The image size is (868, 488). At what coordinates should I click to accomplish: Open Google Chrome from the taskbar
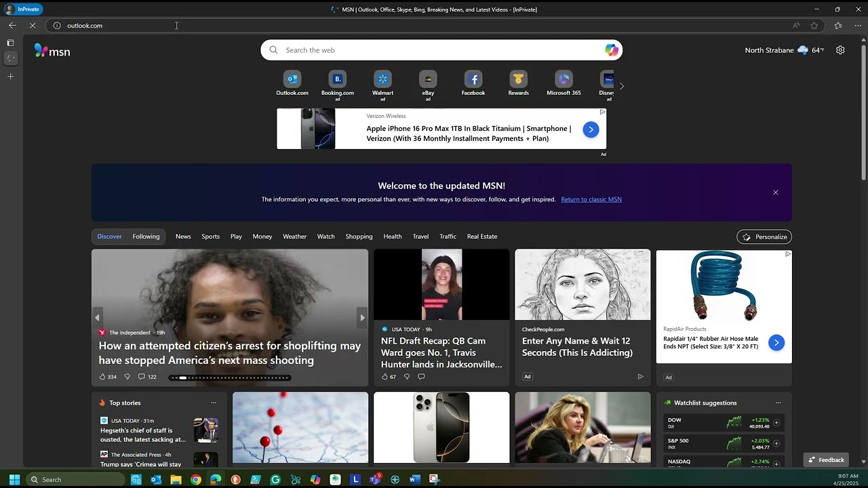[x=196, y=479]
